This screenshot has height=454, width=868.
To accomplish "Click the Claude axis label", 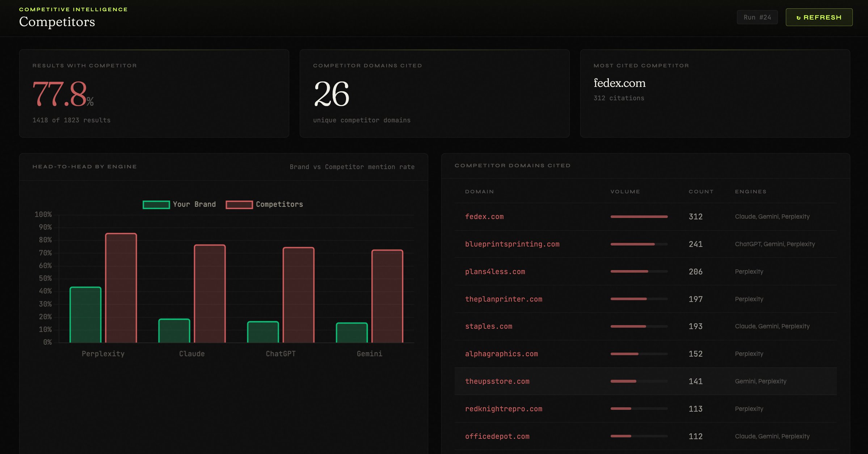I will [192, 354].
